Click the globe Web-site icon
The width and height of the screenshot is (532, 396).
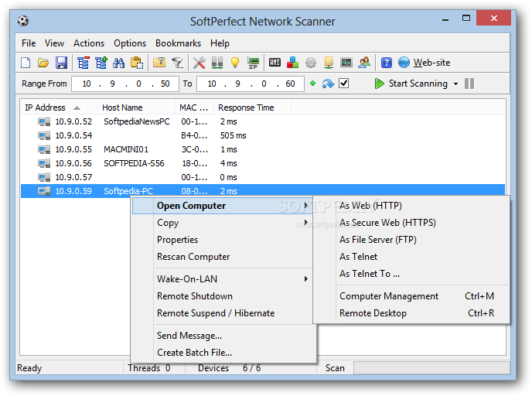click(x=404, y=63)
